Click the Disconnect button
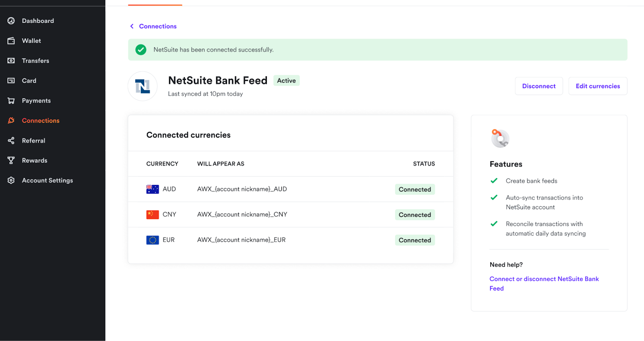 [x=539, y=86]
